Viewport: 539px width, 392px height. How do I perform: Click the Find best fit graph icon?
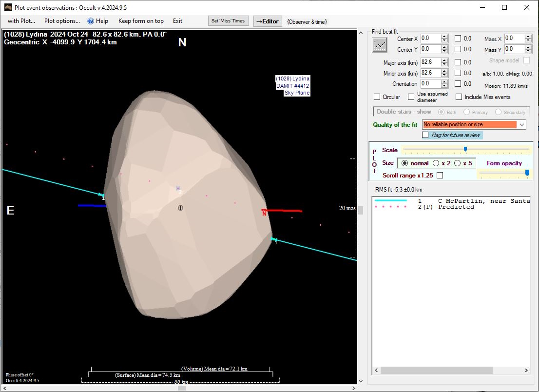click(x=380, y=45)
